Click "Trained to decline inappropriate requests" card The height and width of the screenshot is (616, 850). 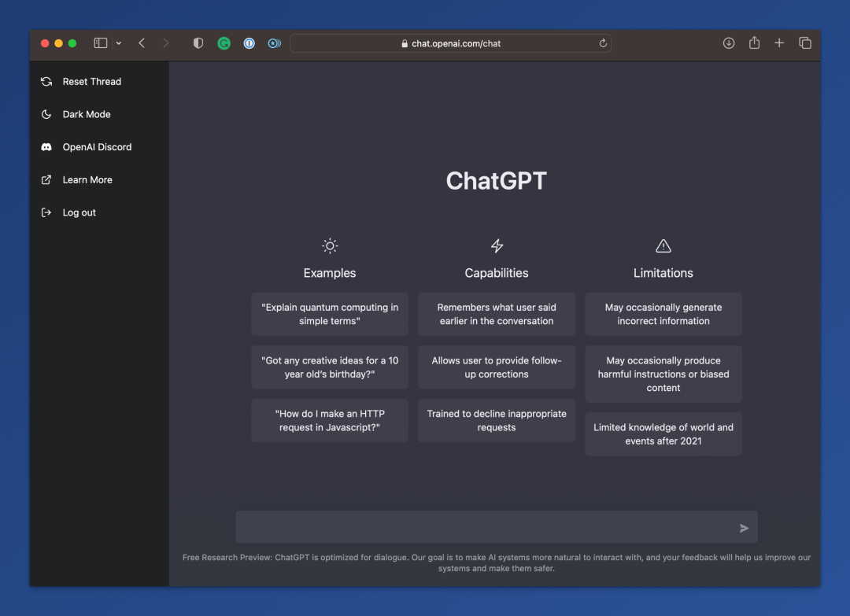(497, 420)
